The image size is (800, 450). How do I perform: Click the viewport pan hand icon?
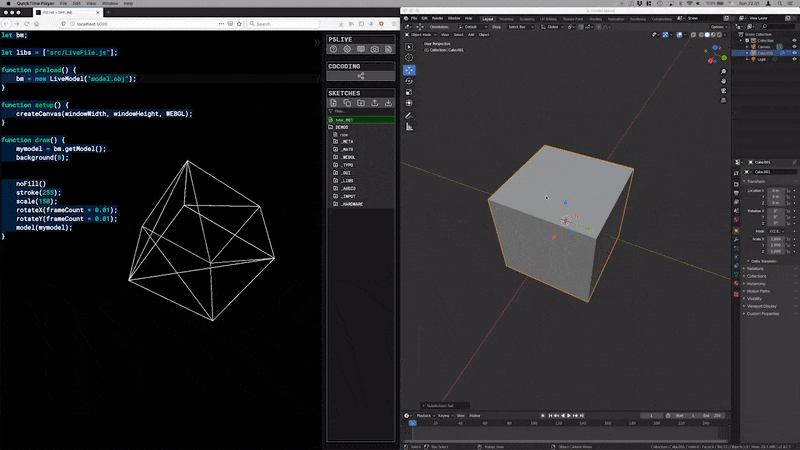723,81
